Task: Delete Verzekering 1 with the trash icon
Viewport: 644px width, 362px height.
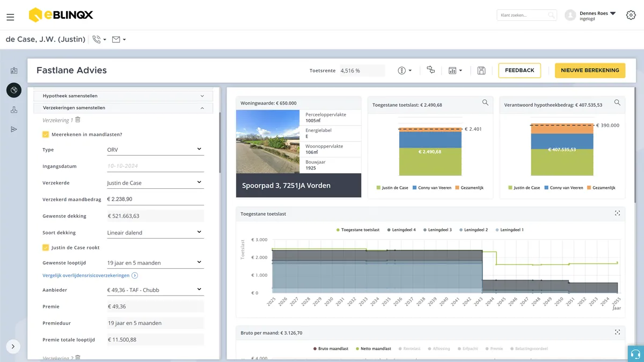Action: coord(78,120)
